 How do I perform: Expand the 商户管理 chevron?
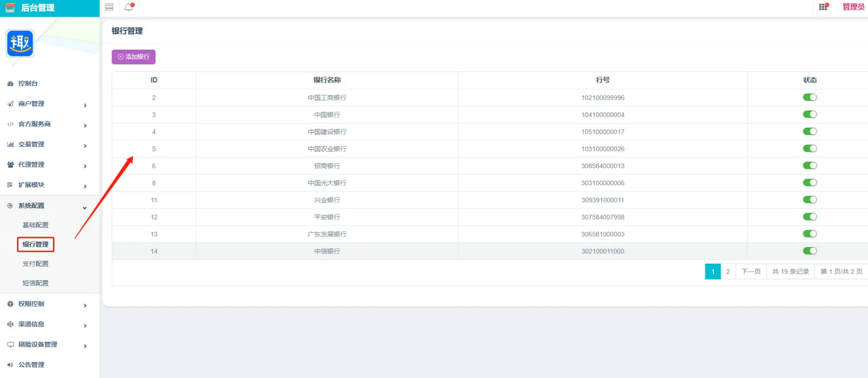(x=85, y=105)
